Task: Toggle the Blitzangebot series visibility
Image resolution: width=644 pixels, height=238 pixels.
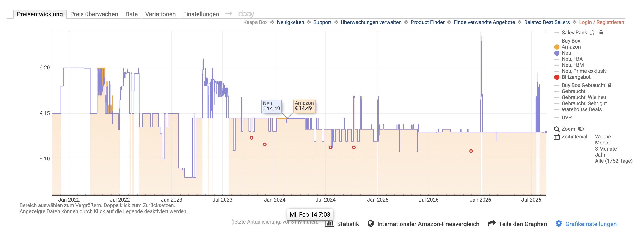Action: (x=576, y=77)
